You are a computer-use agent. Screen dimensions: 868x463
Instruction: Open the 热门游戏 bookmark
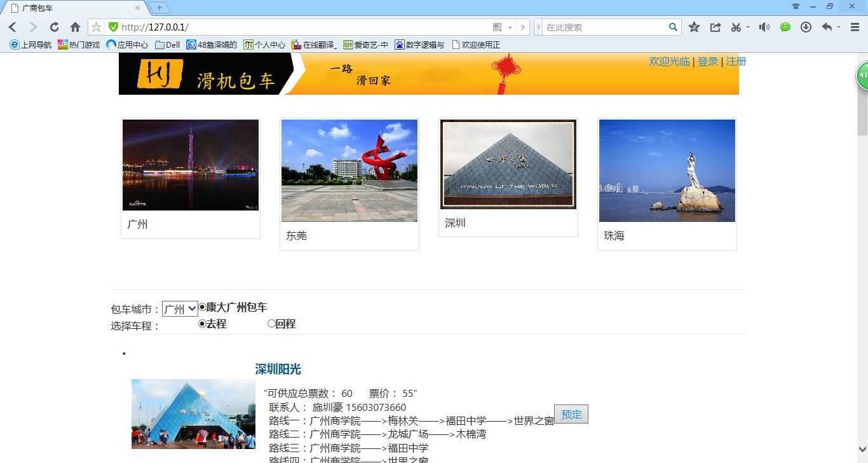coord(79,45)
